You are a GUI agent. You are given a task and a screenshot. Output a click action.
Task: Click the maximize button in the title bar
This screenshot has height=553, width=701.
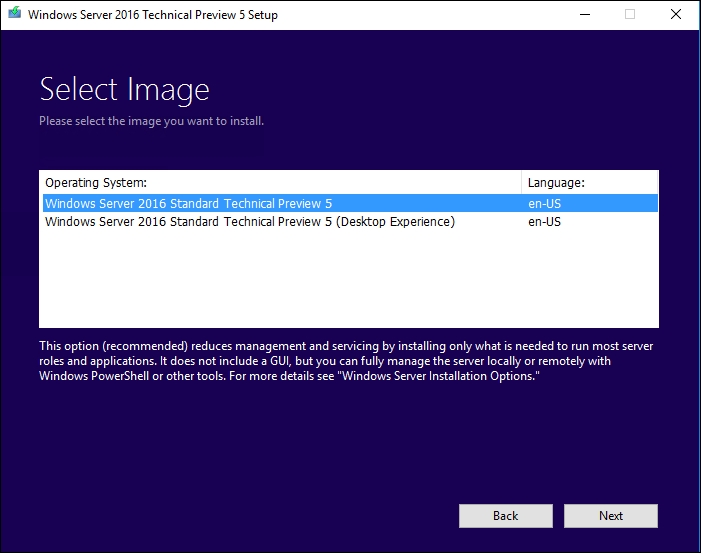pos(630,15)
